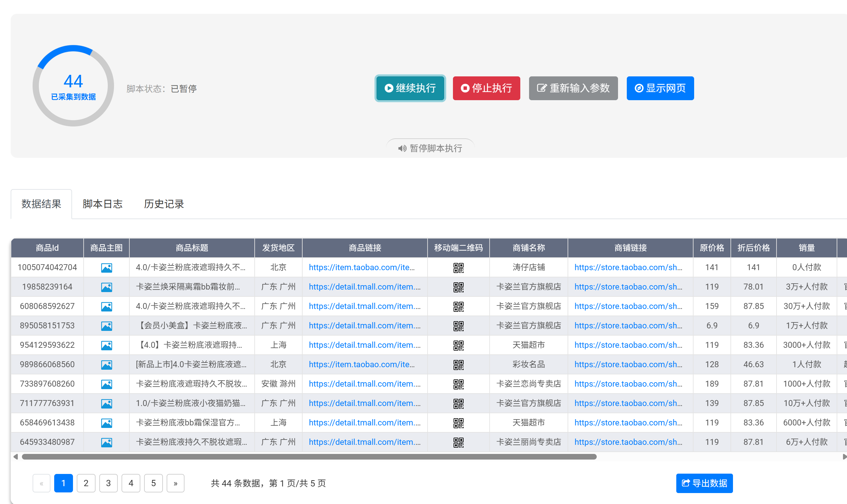Click the image icon for product 989866068560

pyautogui.click(x=106, y=364)
